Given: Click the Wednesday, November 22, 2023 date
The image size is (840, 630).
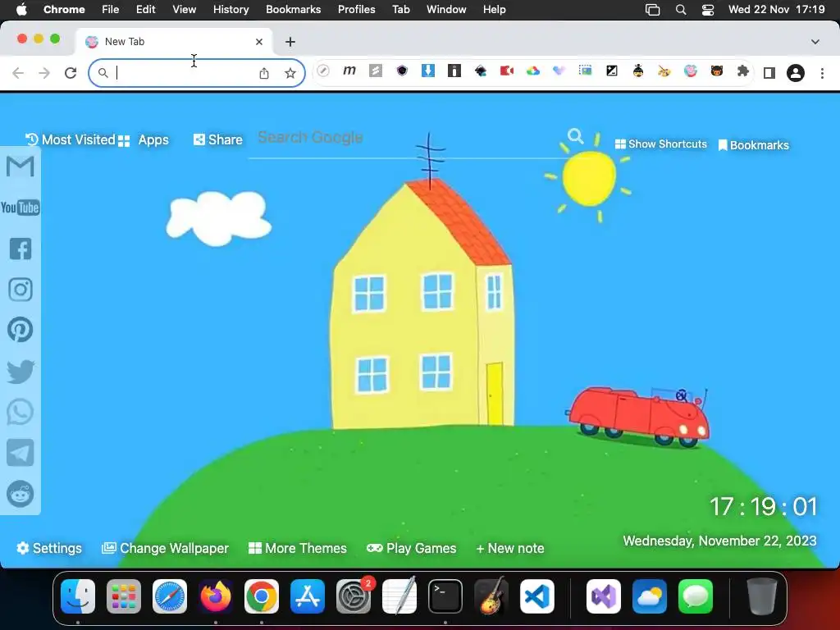Looking at the screenshot, I should coord(719,541).
